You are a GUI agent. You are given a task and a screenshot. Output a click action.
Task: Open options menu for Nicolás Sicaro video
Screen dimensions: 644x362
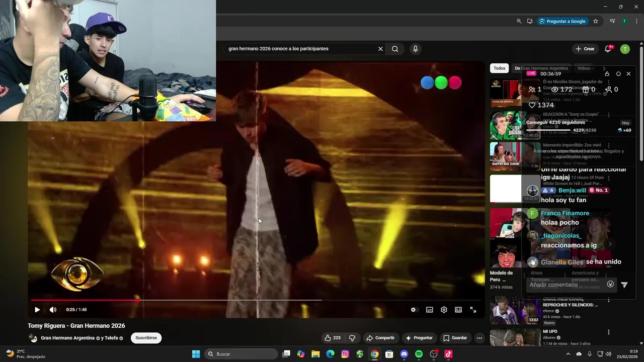609,82
